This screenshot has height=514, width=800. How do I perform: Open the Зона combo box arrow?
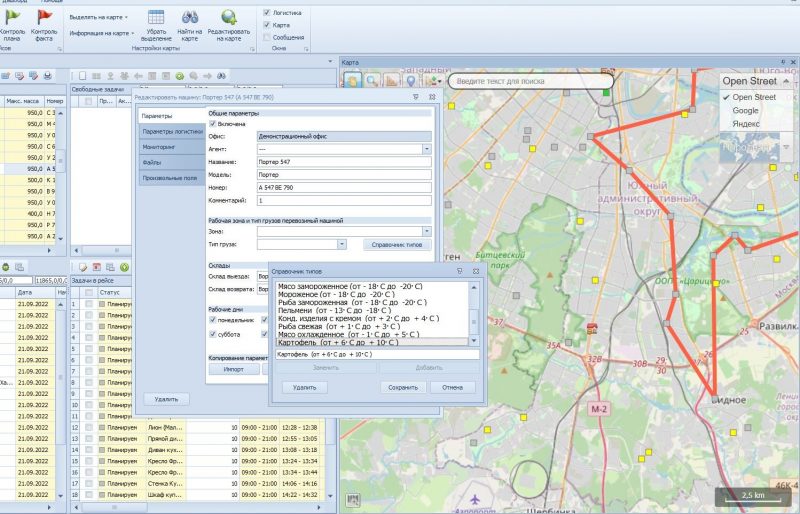pos(427,232)
